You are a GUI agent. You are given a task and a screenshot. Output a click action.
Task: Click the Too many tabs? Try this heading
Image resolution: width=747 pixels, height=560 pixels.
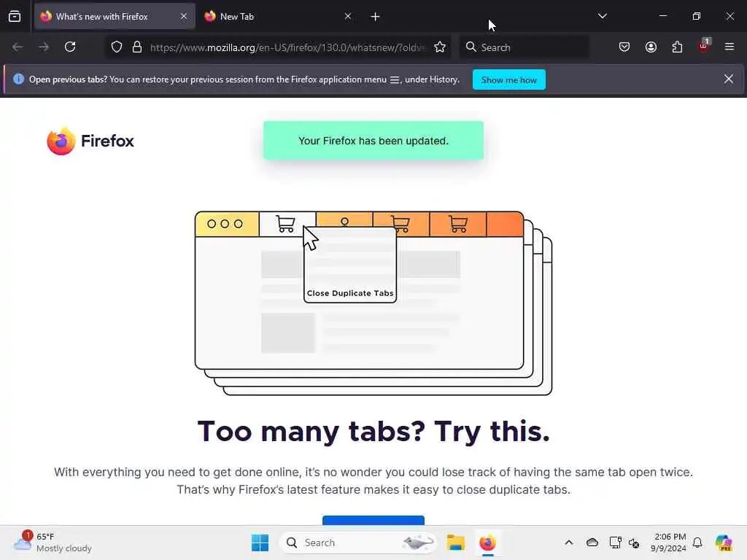pyautogui.click(x=373, y=432)
